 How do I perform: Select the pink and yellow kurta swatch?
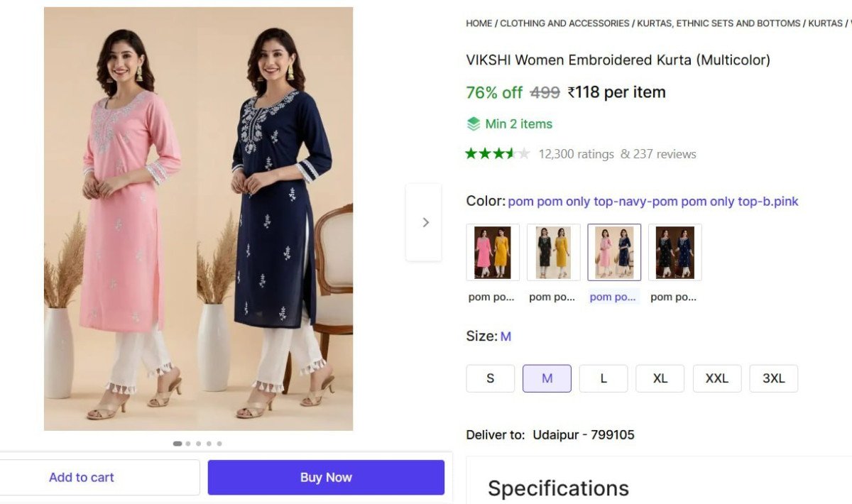coord(493,252)
